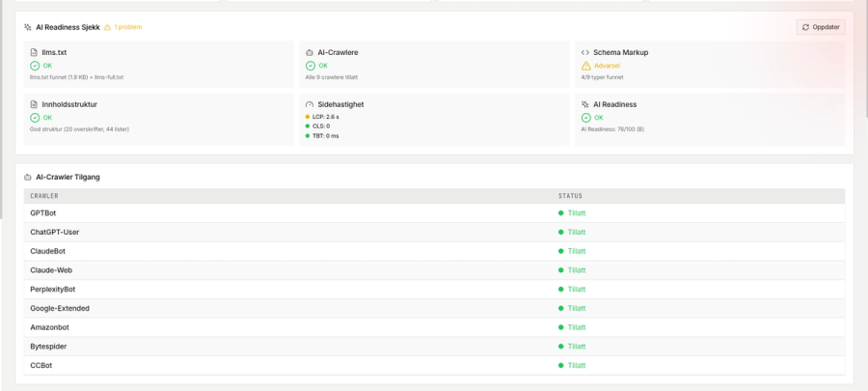Click Tillatt status for PerplexityBot
The width and height of the screenshot is (868, 391).
pyautogui.click(x=577, y=289)
